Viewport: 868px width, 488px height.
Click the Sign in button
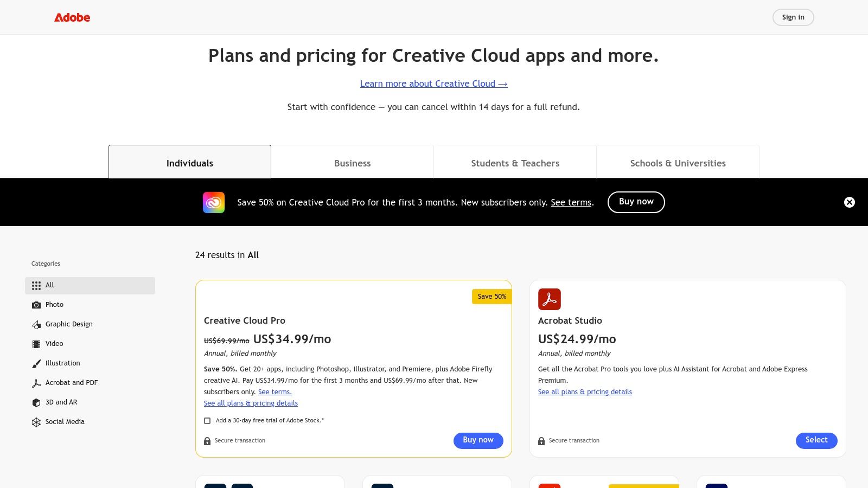793,17
